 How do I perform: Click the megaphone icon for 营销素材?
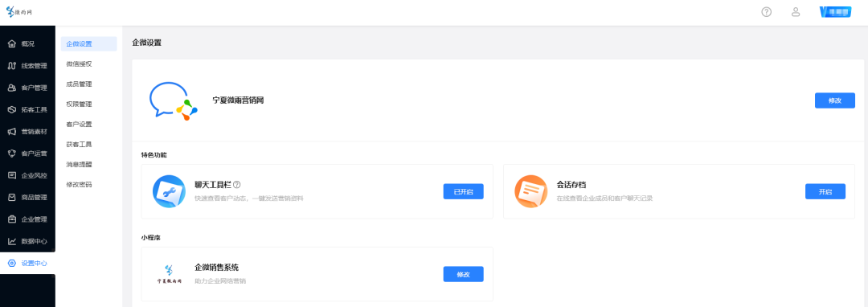[x=11, y=132]
